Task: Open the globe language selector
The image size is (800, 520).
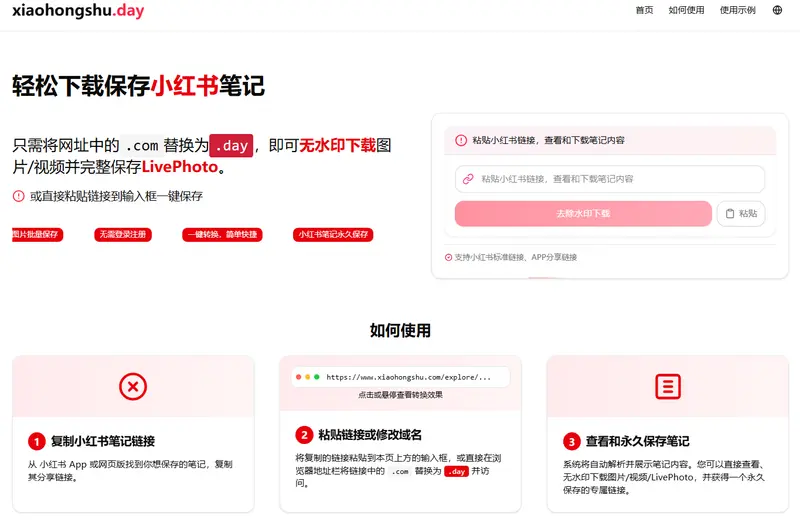Action: pos(777,10)
